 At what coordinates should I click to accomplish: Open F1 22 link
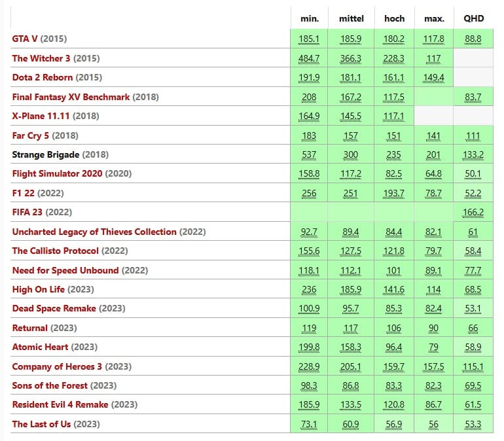tap(23, 193)
